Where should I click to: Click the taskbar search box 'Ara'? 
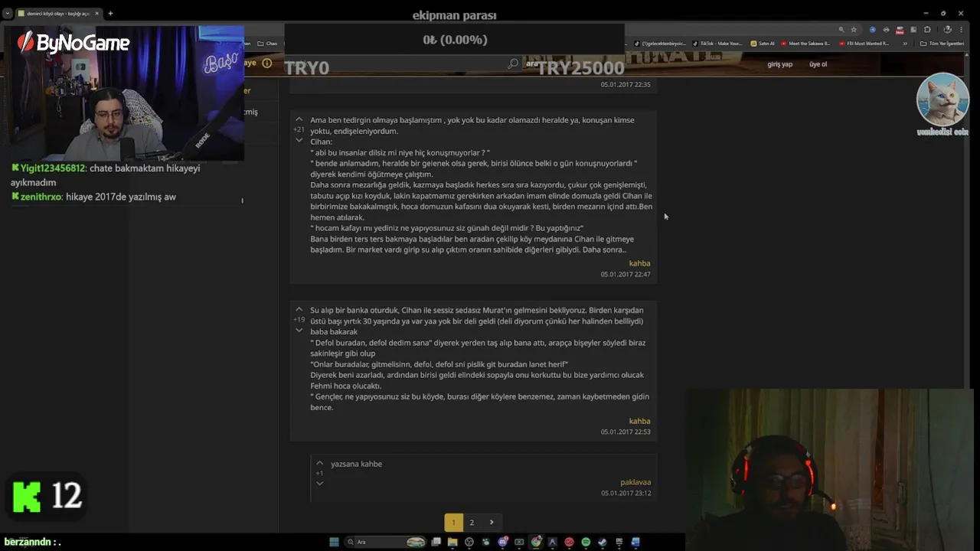[x=387, y=542]
